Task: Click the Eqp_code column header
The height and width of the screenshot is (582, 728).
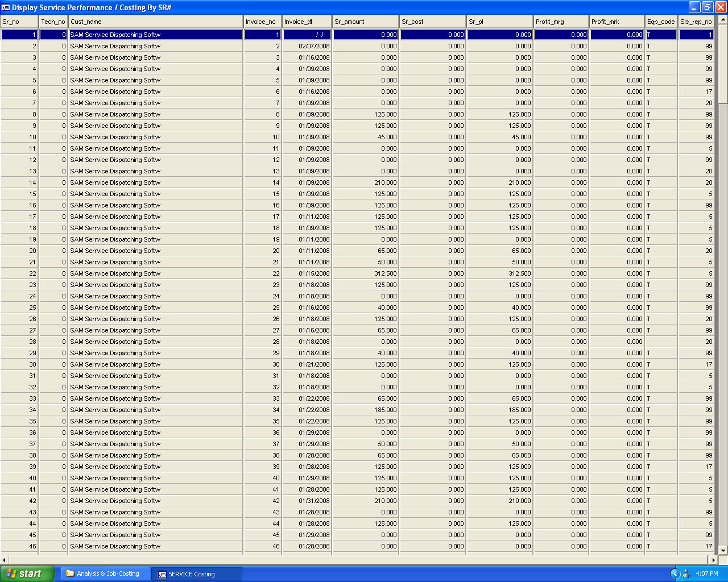Action: point(661,22)
